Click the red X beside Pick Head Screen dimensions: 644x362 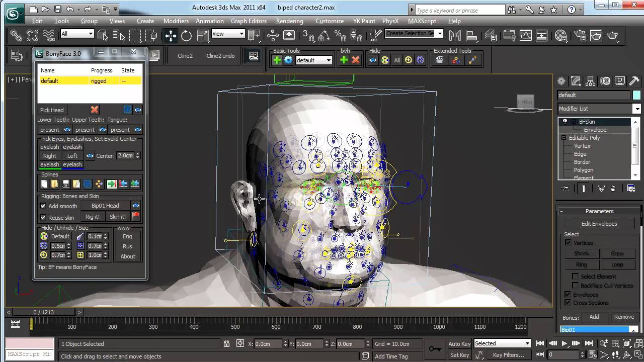[x=95, y=110]
